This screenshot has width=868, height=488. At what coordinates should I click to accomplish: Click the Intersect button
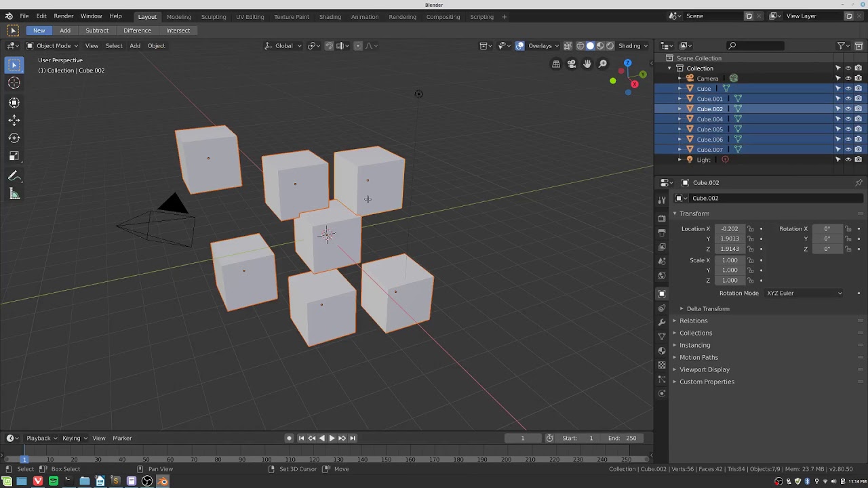coord(178,30)
